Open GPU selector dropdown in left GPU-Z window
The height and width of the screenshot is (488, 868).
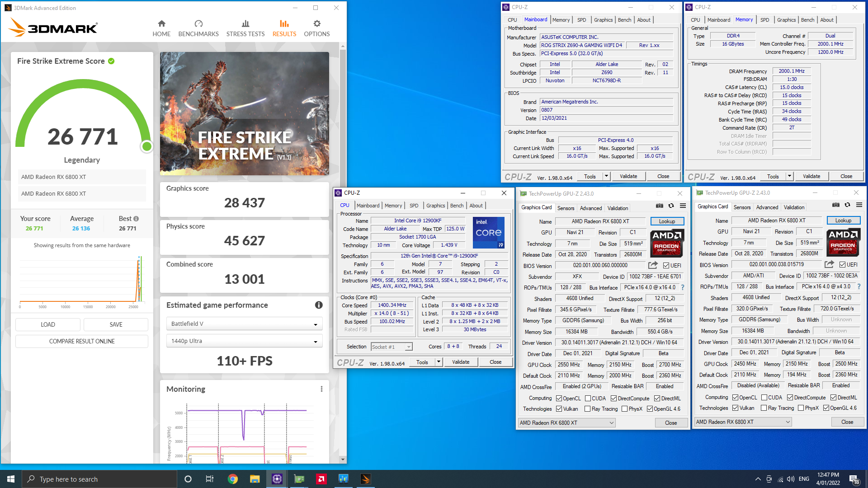point(567,423)
